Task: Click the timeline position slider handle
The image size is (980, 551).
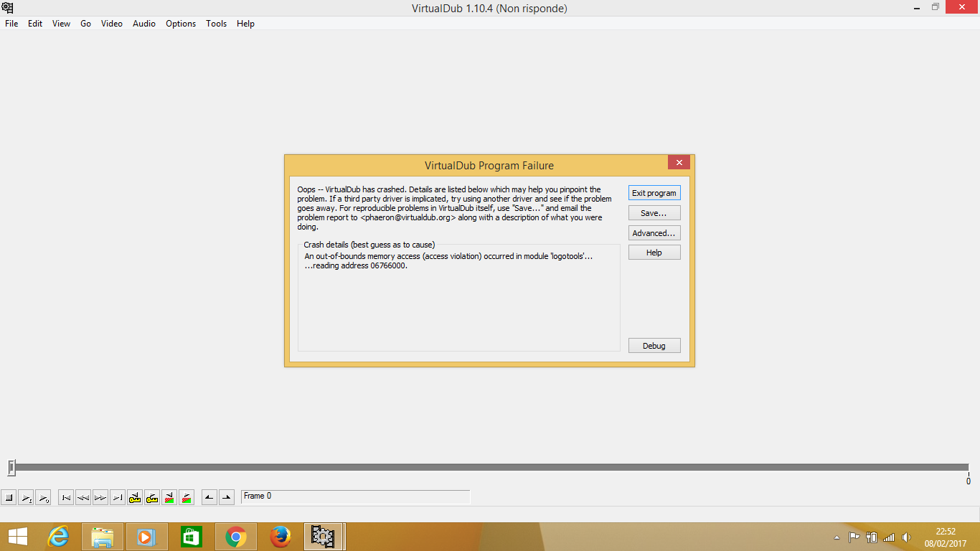Action: [11, 468]
